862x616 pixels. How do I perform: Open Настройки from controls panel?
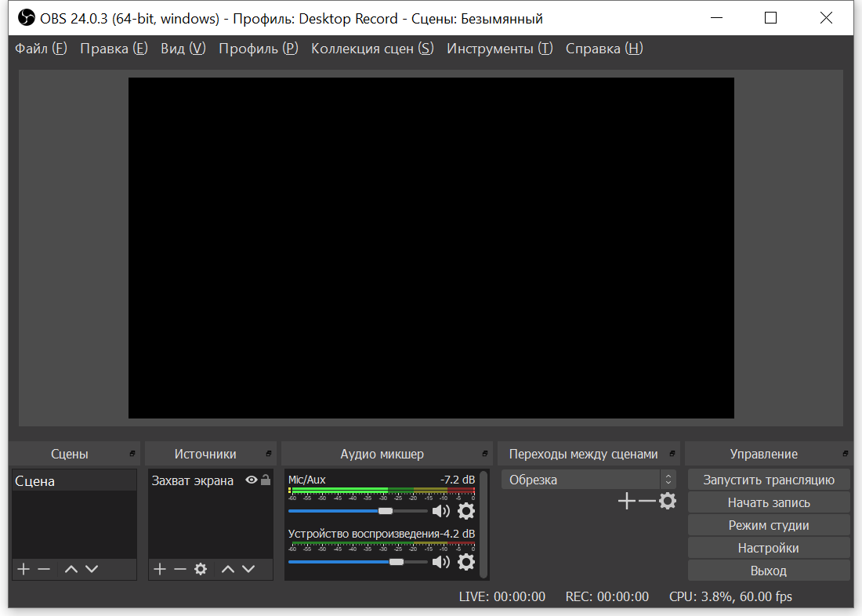click(769, 548)
